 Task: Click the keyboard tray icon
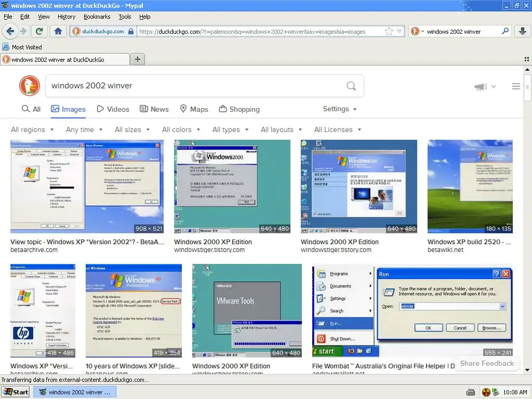coord(471,393)
